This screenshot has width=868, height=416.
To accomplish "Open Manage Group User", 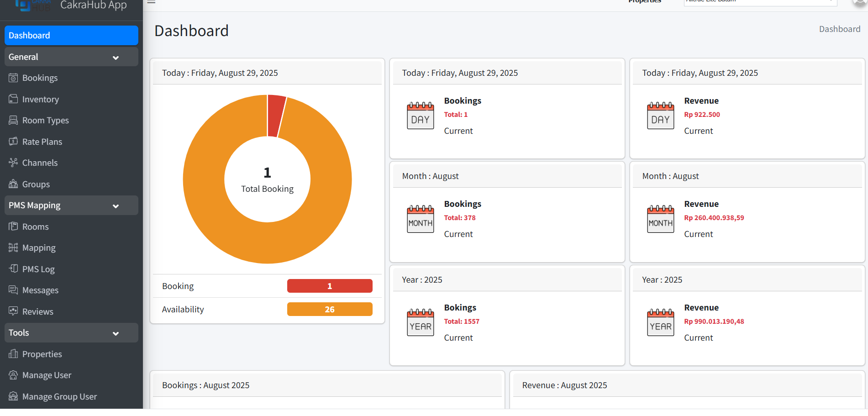I will (59, 396).
